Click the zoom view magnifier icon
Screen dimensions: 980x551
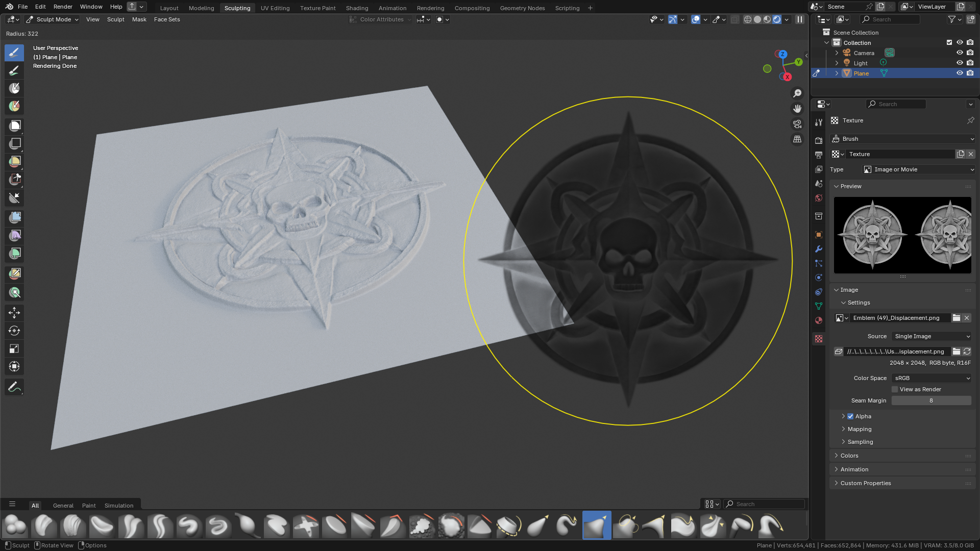tap(797, 93)
